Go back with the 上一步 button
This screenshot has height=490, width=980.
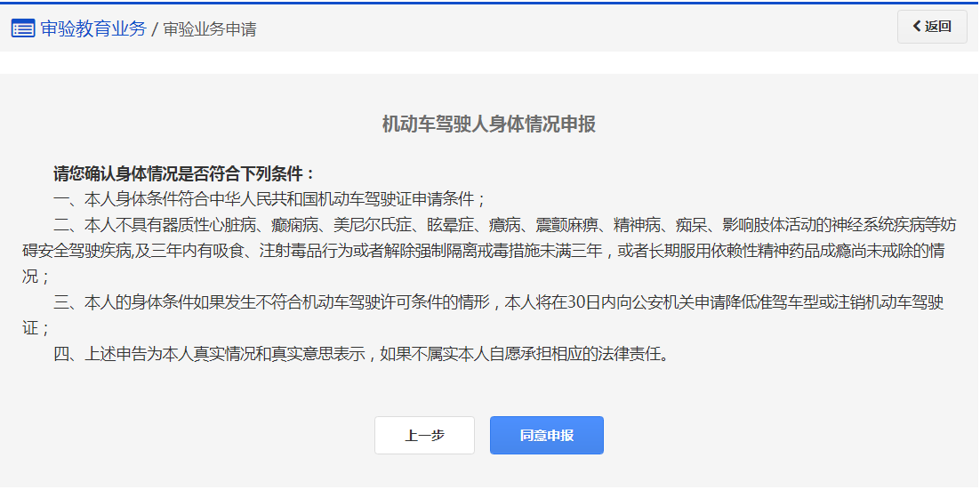(424, 436)
